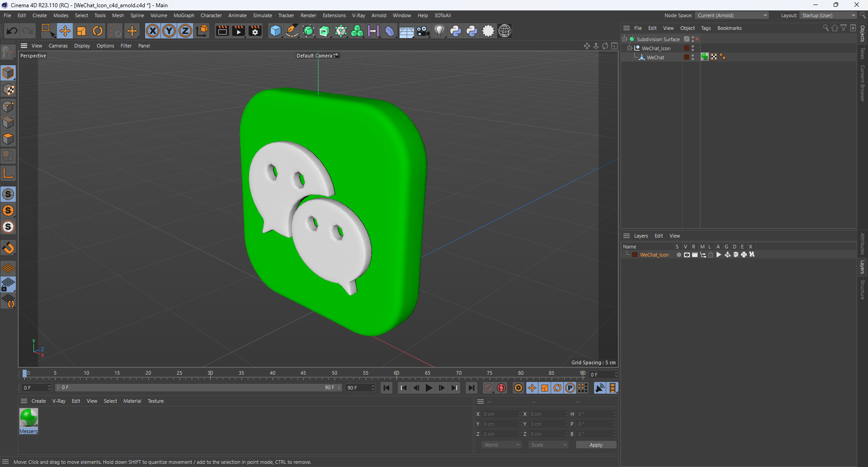Switch to Edges mode
This screenshot has height=467, width=868.
tap(8, 123)
